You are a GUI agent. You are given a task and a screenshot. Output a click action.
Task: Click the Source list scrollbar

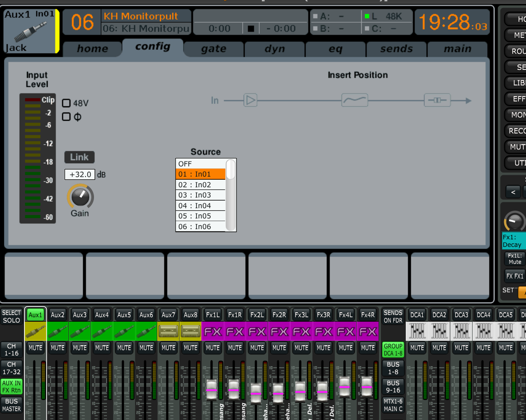click(x=230, y=195)
